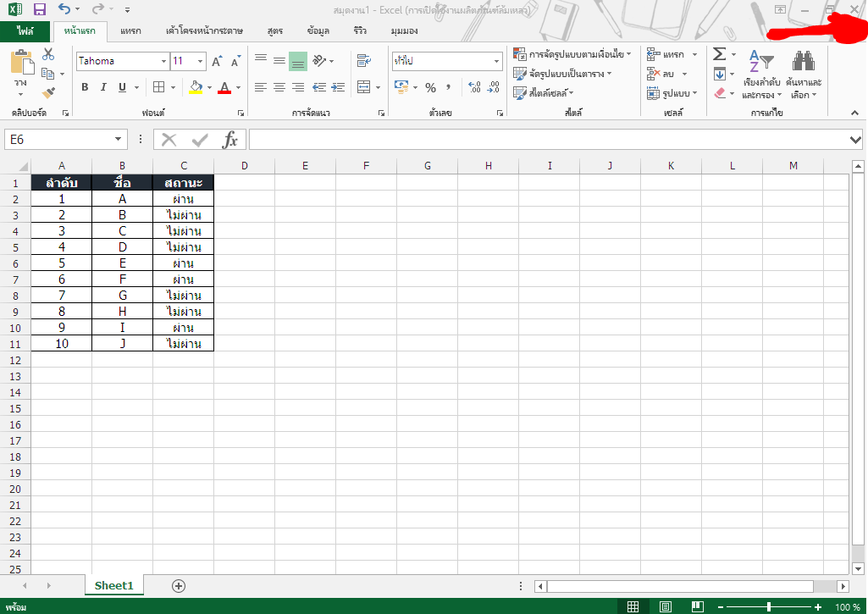Open Conditional Formatting dropdown
Image resolution: width=868 pixels, height=614 pixels.
click(x=572, y=54)
